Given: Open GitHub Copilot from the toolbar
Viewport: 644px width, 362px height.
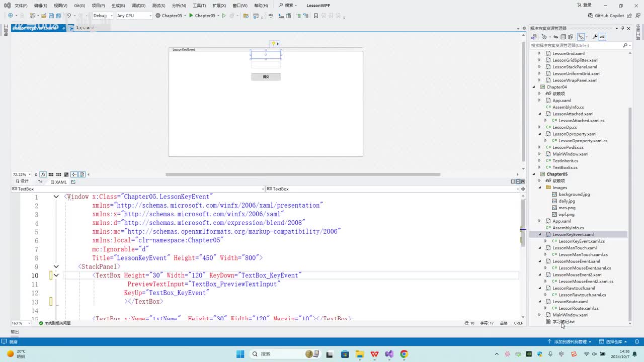Looking at the screenshot, I should click(605, 16).
